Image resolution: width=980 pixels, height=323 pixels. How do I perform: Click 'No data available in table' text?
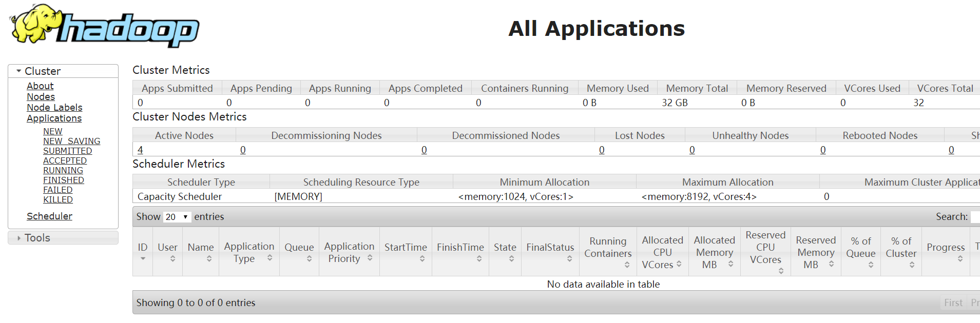(x=603, y=284)
